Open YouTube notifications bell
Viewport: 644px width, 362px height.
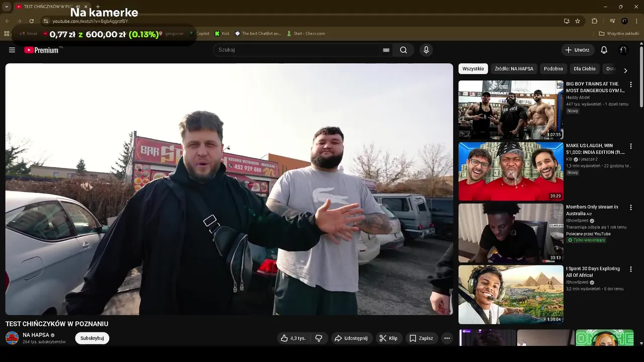pos(604,50)
